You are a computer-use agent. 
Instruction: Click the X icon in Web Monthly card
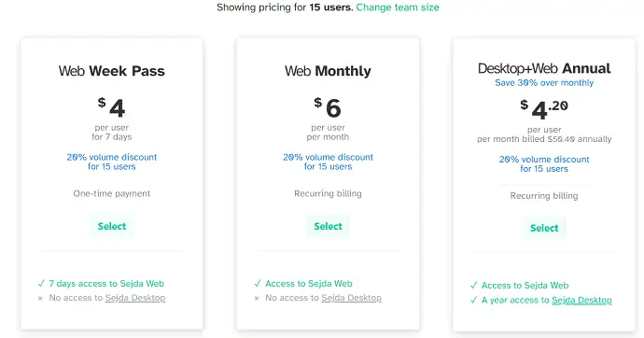257,298
